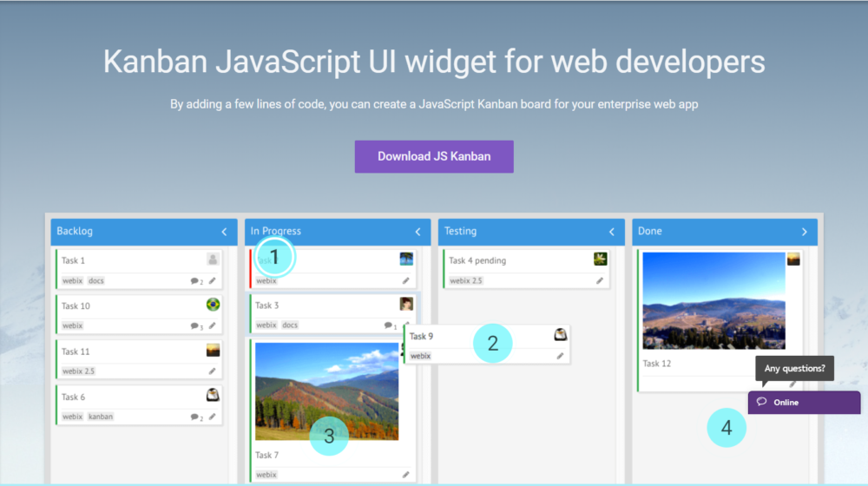
Task: Click the flower avatar on Task 4 pending
Action: (600, 259)
